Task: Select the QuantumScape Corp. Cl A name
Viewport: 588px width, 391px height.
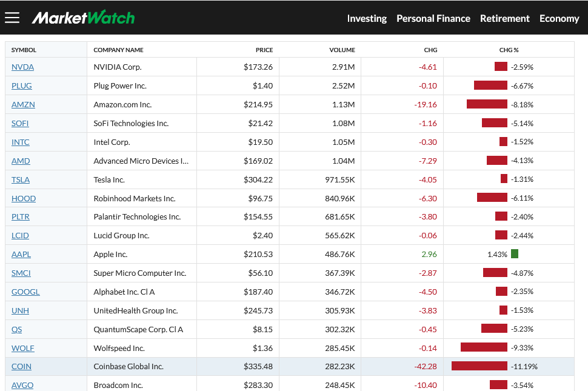Action: click(138, 329)
